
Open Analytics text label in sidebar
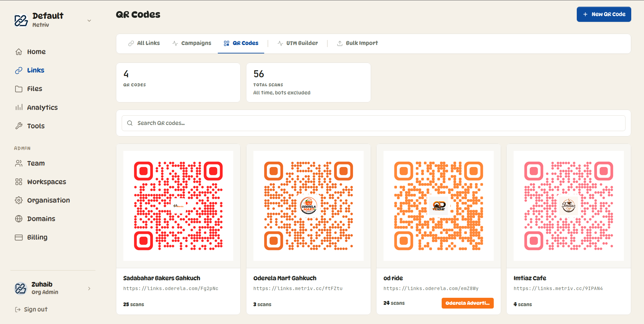42,108
